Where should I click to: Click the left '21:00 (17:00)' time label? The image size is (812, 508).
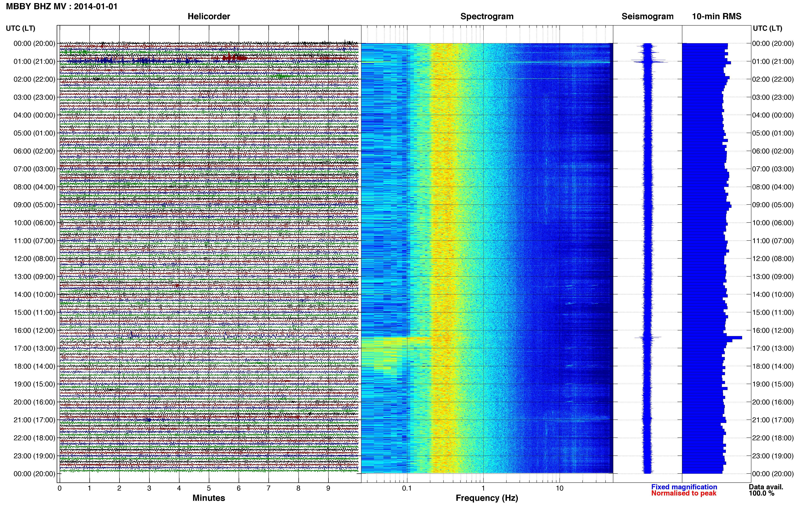(34, 420)
